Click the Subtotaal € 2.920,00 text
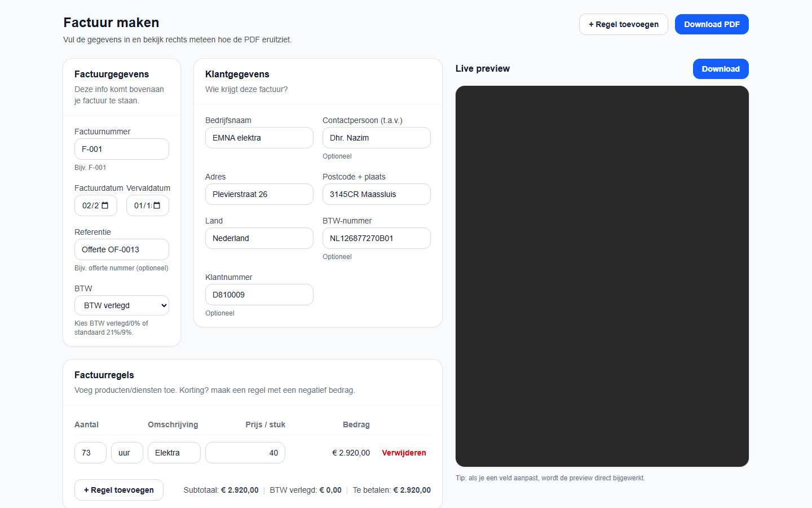This screenshot has width=812, height=508. [221, 490]
